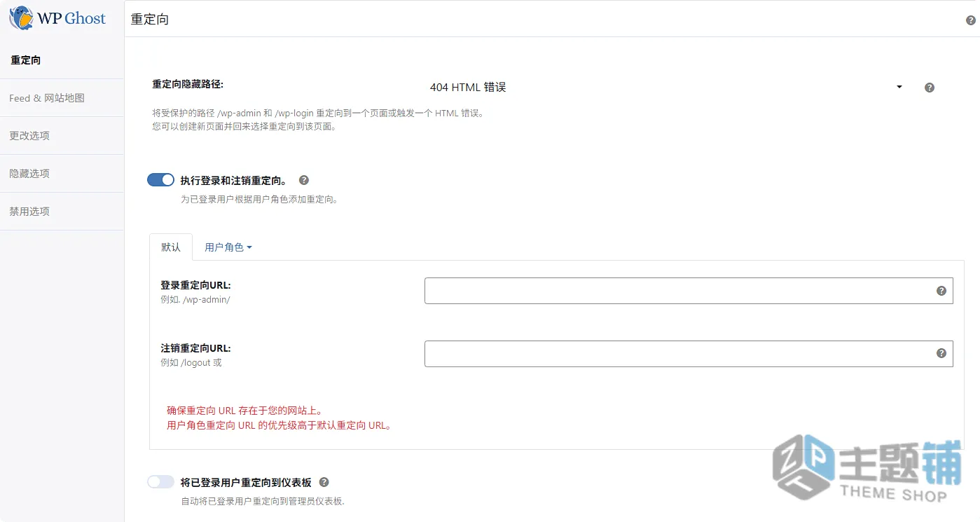Screen dimensions: 980x522
Task: Click help icon inside 登录重定向URL field
Action: (x=941, y=291)
